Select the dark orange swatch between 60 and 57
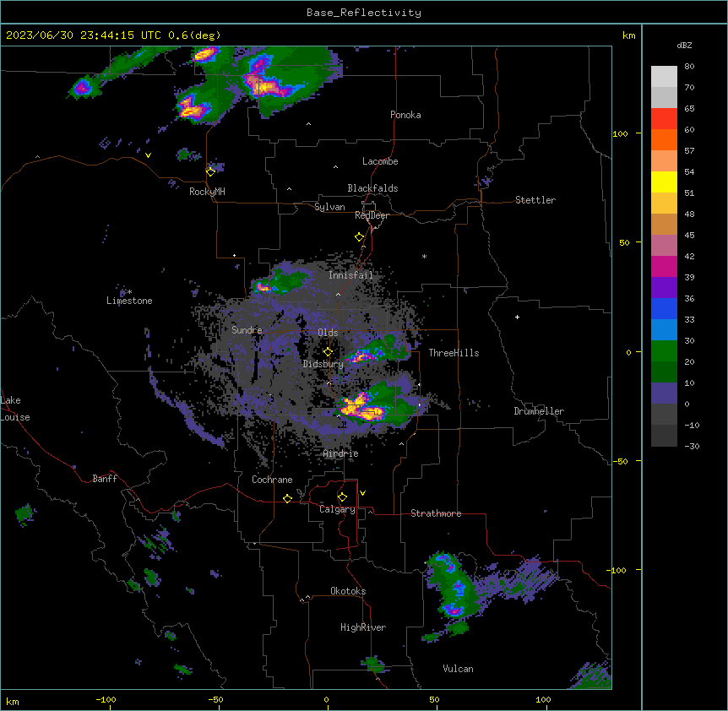Viewport: 728px width, 711px height. (x=664, y=140)
